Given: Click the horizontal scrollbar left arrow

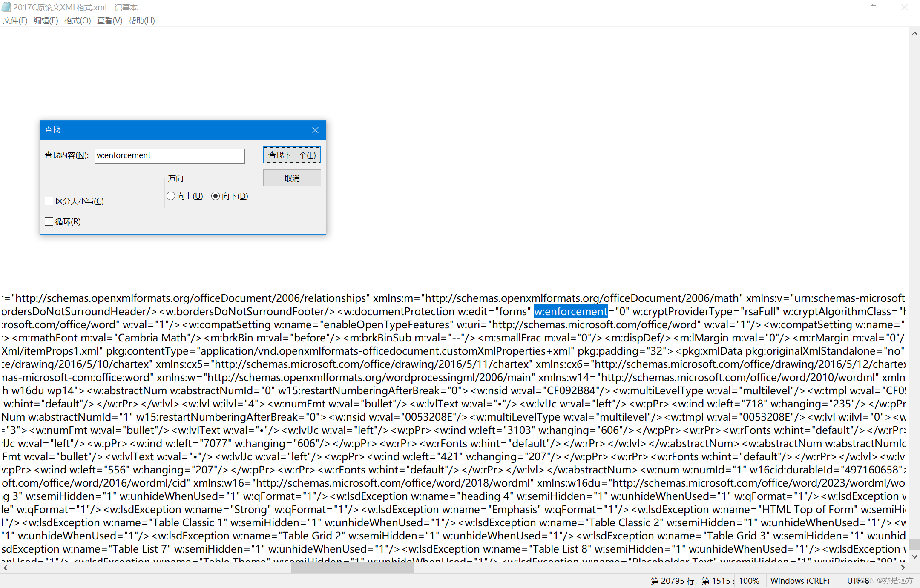Looking at the screenshot, I should 5,568.
